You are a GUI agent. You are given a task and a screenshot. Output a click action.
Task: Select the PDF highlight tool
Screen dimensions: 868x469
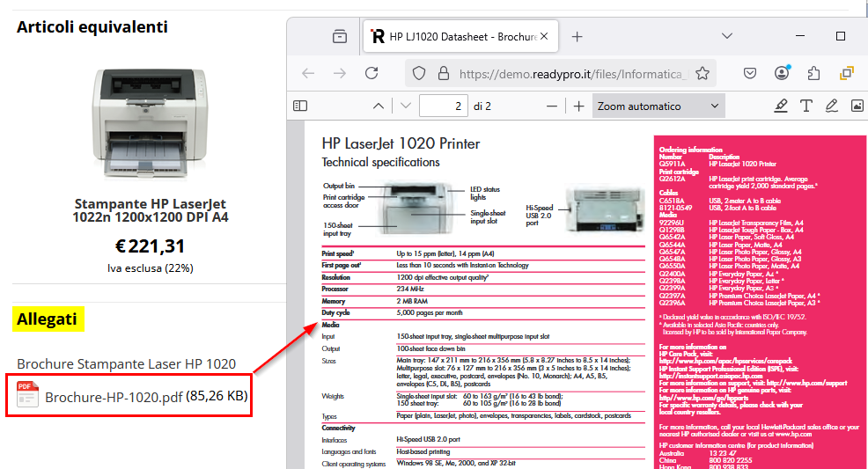click(x=781, y=106)
